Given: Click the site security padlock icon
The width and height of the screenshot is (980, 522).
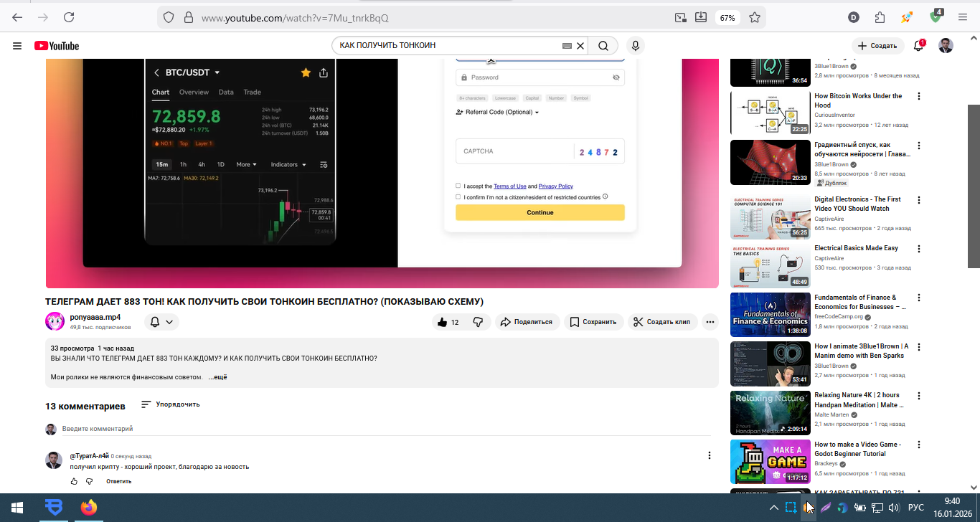Looking at the screenshot, I should tap(189, 17).
